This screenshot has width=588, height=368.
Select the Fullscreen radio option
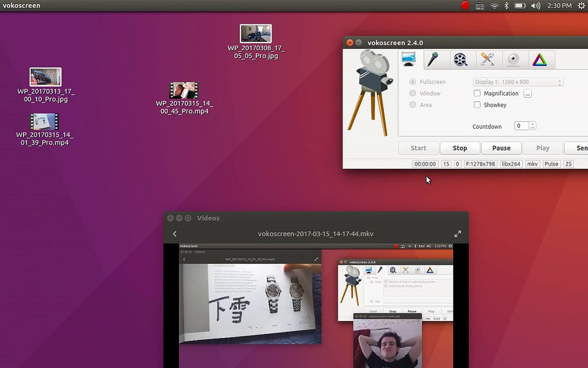pyautogui.click(x=428, y=82)
